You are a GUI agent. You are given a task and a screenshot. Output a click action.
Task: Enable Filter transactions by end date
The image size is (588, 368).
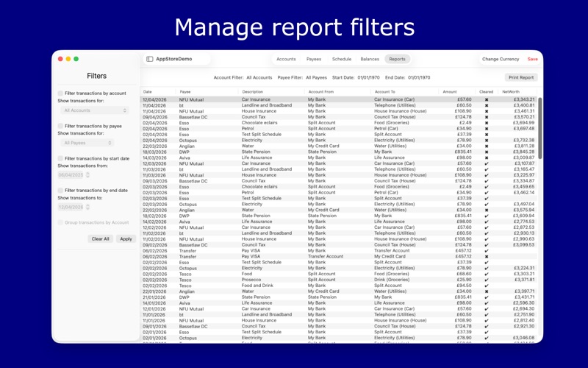(x=60, y=191)
